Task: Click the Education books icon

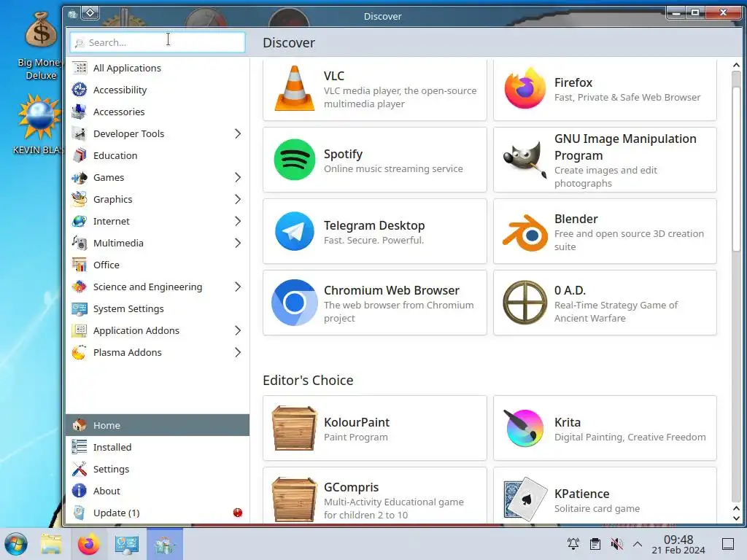Action: pos(80,156)
